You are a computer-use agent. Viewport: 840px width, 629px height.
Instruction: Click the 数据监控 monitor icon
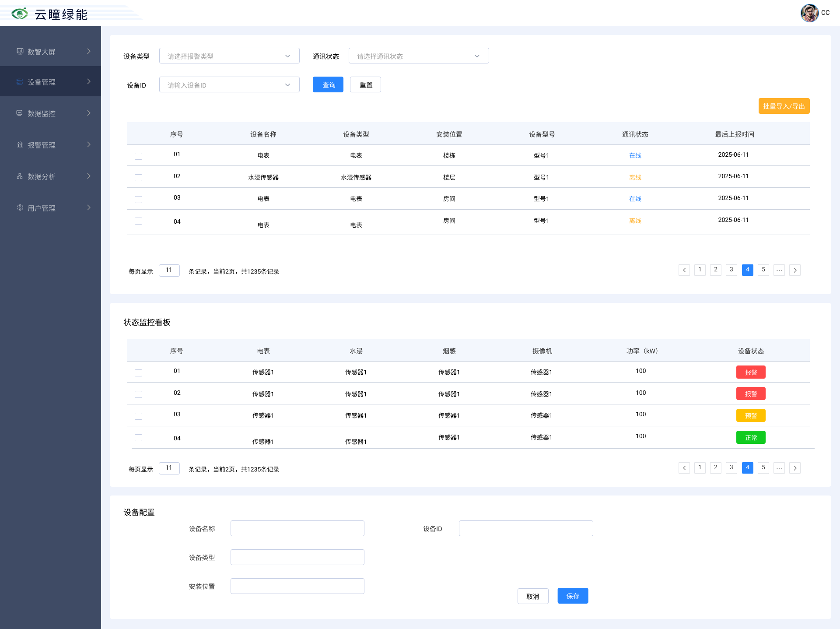coord(20,113)
